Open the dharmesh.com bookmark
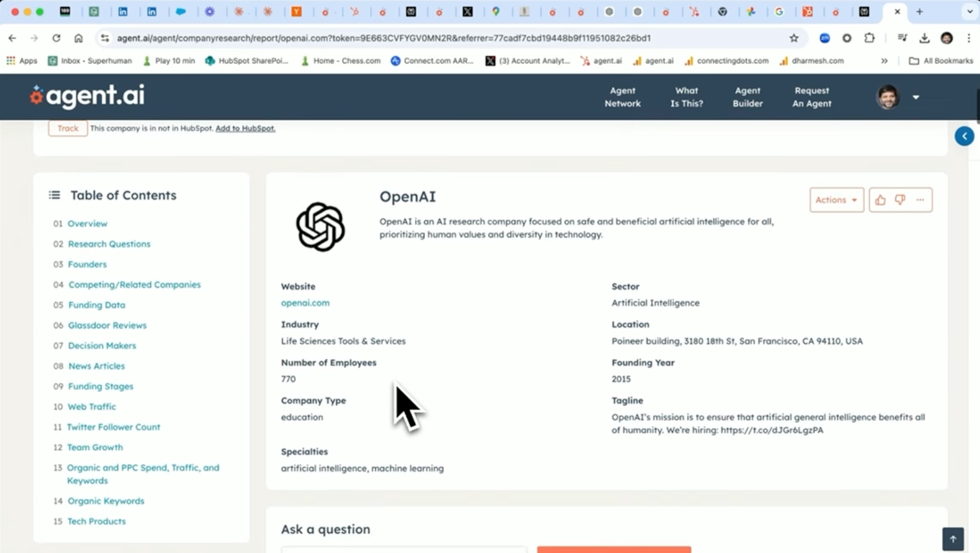980x553 pixels. [811, 61]
